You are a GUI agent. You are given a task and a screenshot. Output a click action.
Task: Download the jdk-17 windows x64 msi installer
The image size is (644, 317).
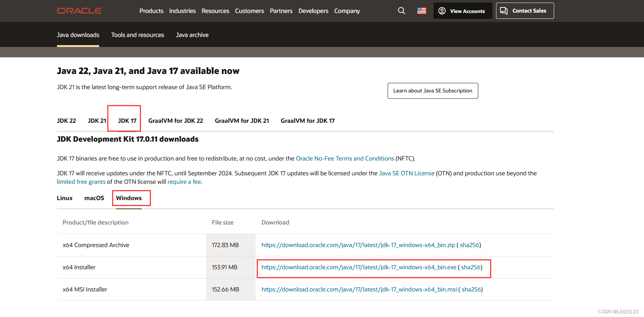pyautogui.click(x=359, y=289)
